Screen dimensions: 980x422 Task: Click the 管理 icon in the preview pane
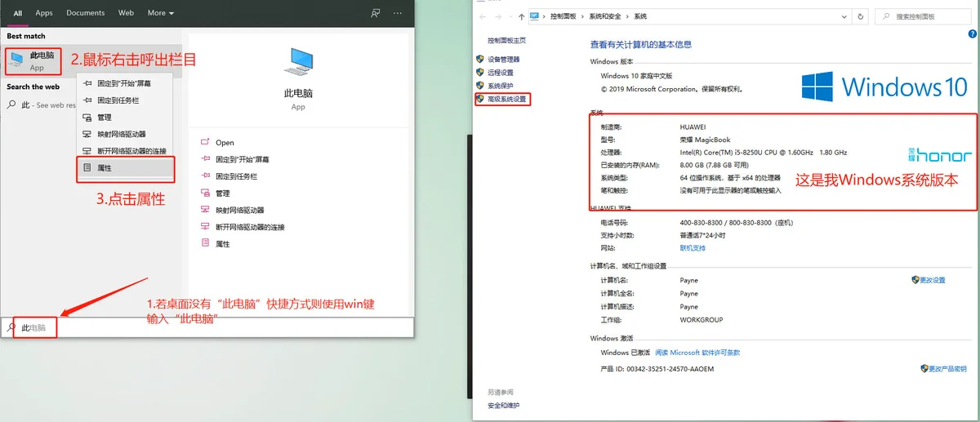(205, 193)
